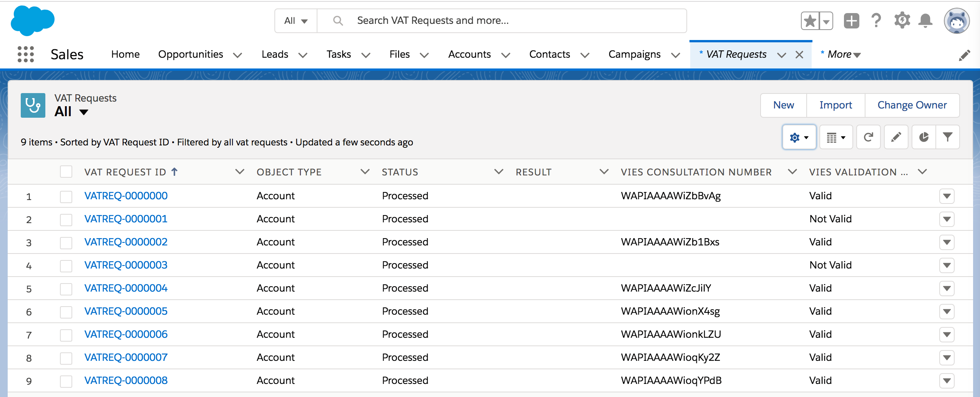
Task: Open the App Launcher grid icon
Action: (x=26, y=54)
